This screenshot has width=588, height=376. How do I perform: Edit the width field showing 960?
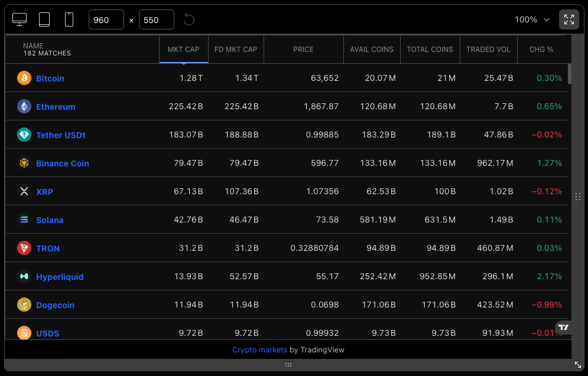pyautogui.click(x=106, y=19)
